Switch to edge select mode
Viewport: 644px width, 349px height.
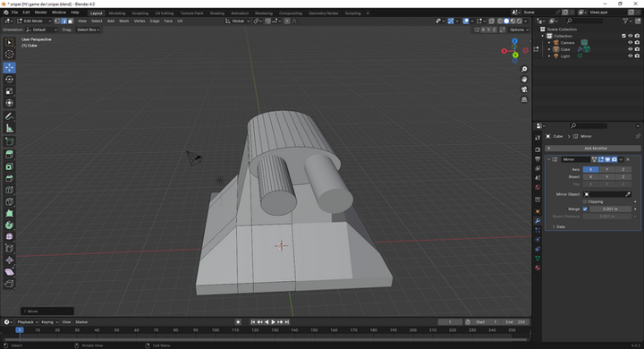[x=64, y=21]
